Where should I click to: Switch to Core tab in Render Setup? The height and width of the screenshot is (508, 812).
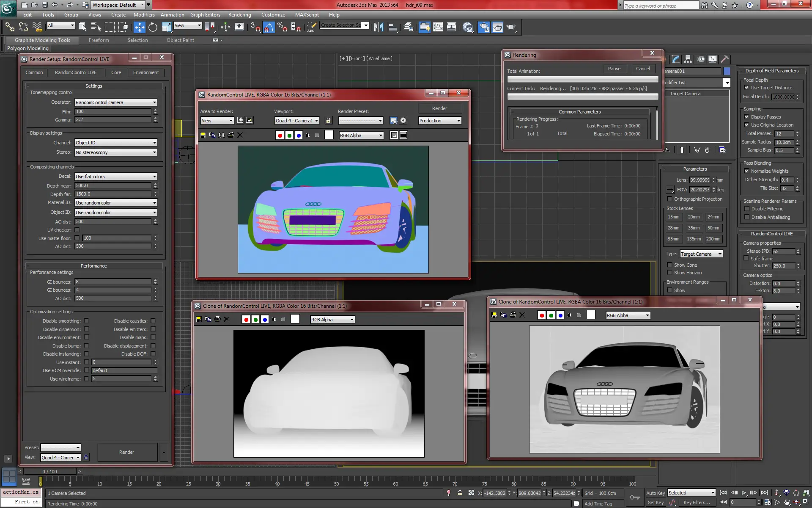[116, 72]
